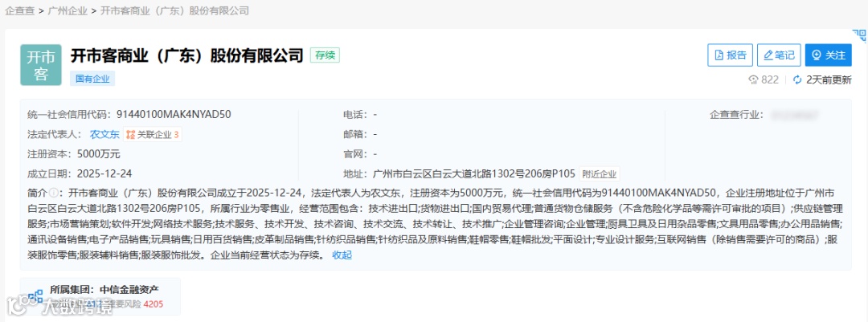Select the 国有企业 tag

(x=92, y=79)
